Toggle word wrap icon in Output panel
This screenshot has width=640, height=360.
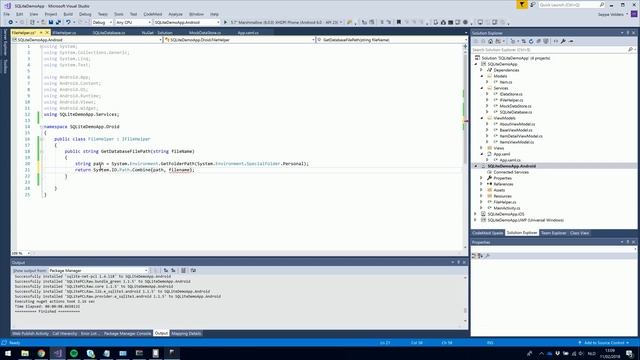coord(193,271)
